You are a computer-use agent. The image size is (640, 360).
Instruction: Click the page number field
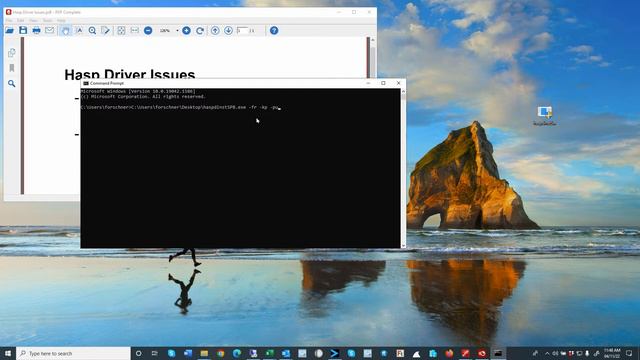click(x=242, y=31)
